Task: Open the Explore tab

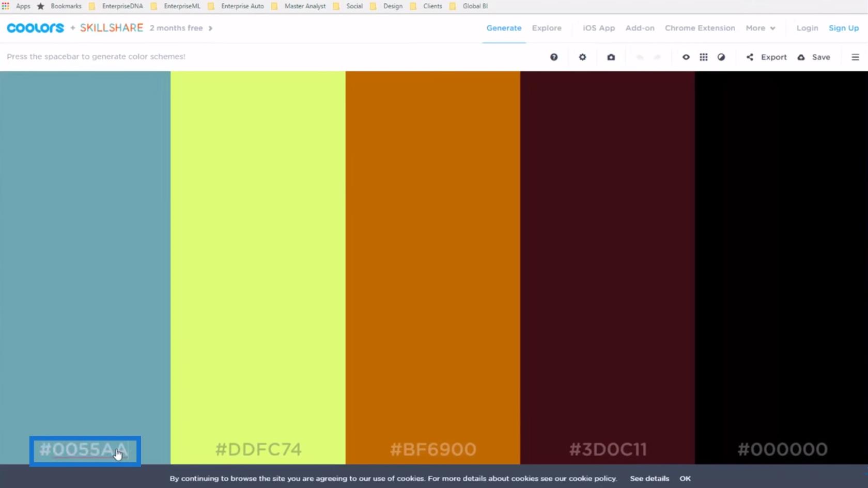Action: click(x=547, y=28)
